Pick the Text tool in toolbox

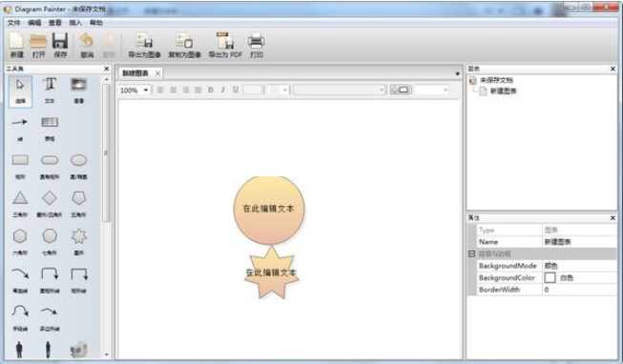(x=50, y=91)
